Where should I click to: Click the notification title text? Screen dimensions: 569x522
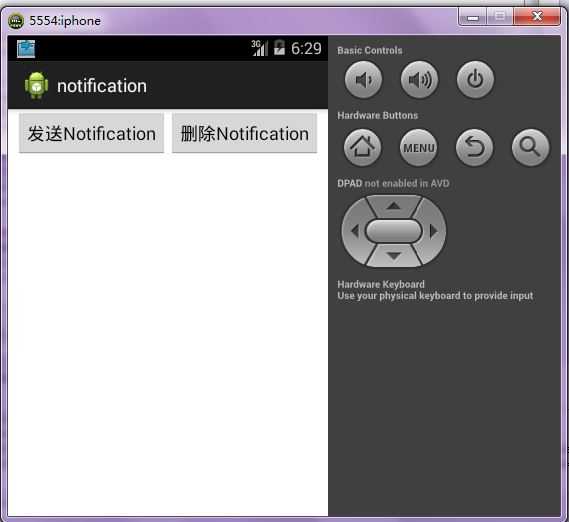(x=102, y=86)
